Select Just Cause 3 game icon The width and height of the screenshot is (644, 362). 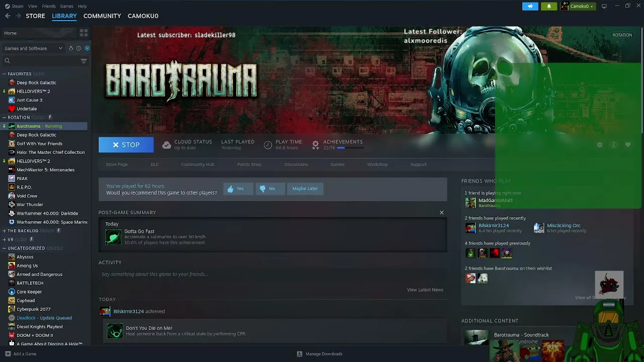[x=12, y=100]
